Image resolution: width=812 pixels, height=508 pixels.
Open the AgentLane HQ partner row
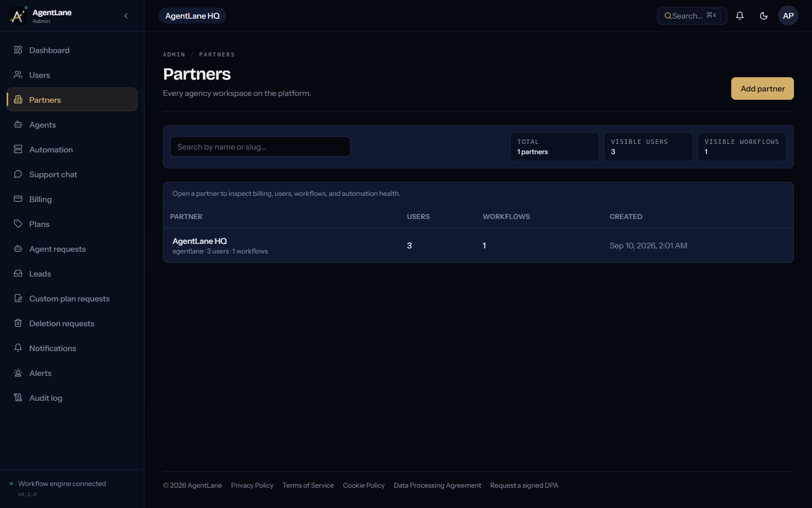coord(478,246)
